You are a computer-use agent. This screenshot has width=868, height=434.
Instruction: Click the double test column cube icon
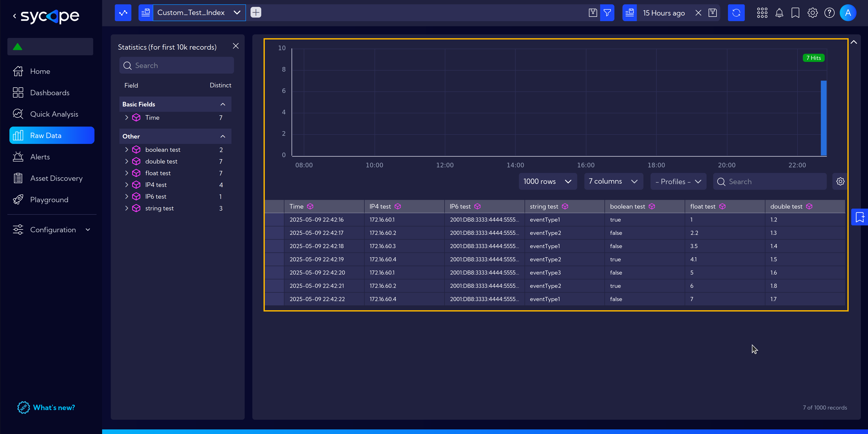point(809,206)
